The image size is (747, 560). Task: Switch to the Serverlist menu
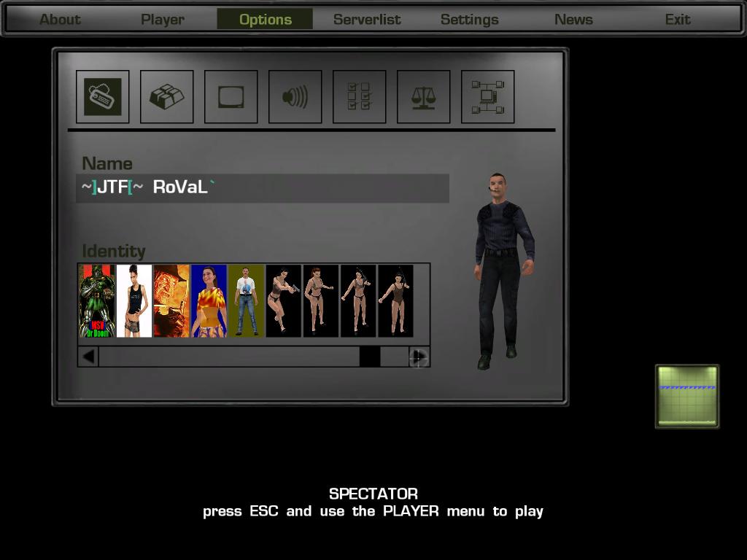pyautogui.click(x=367, y=20)
